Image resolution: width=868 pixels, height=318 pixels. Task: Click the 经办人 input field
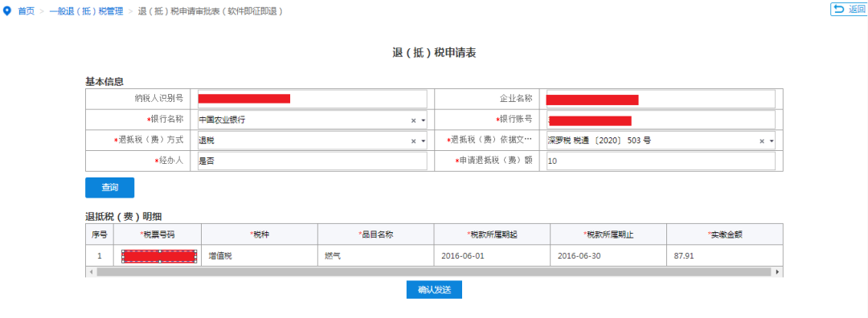click(x=312, y=161)
